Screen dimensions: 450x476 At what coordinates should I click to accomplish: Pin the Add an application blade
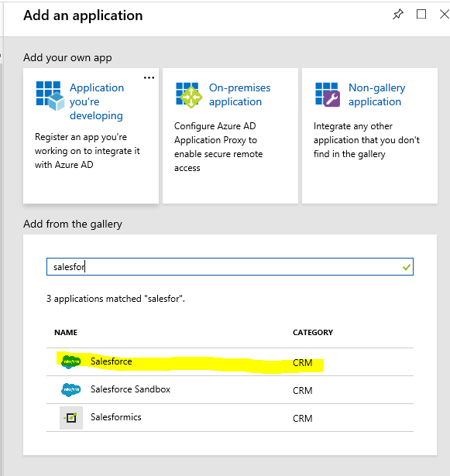pos(398,14)
